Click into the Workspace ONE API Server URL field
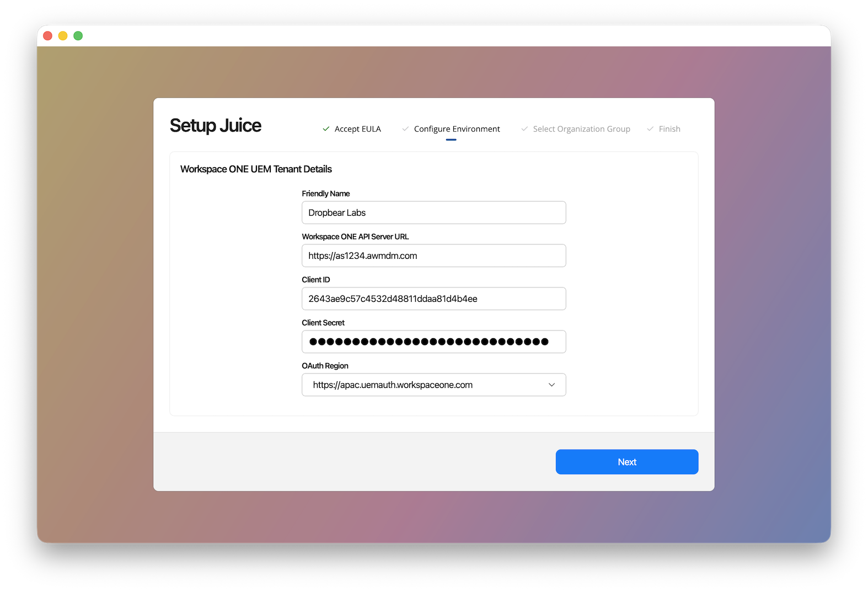The image size is (868, 592). 433,256
